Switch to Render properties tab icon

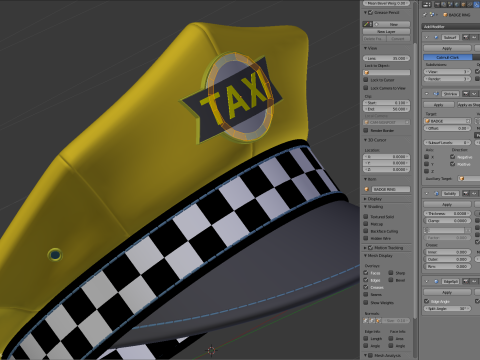(437, 5)
